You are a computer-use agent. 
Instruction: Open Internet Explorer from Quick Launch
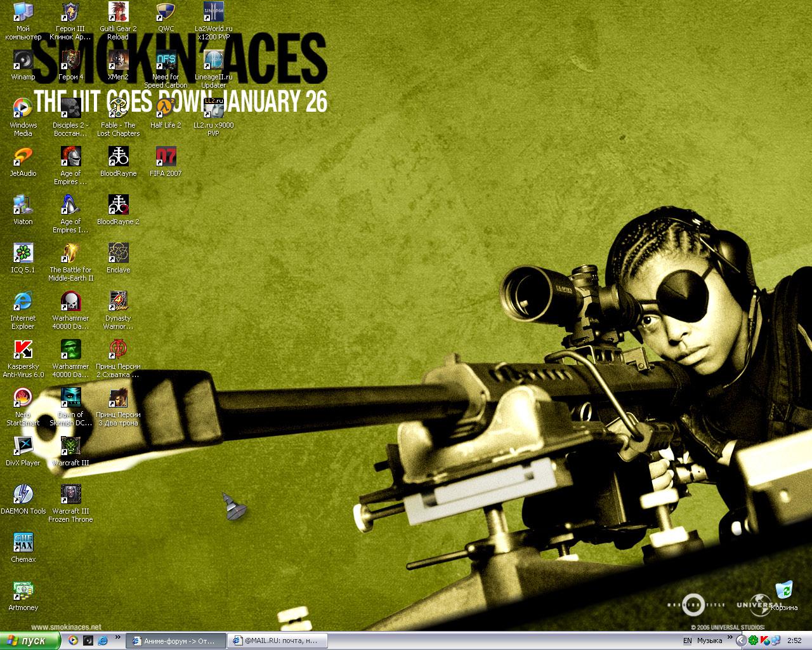(103, 641)
